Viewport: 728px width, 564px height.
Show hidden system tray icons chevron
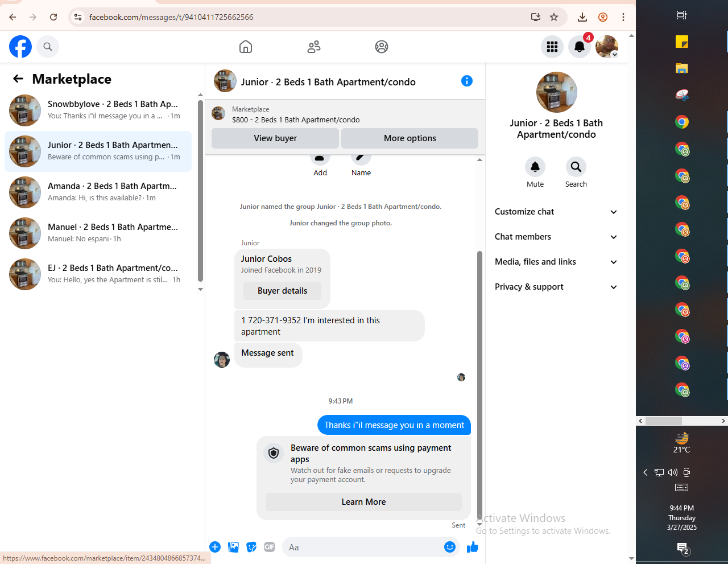(646, 472)
